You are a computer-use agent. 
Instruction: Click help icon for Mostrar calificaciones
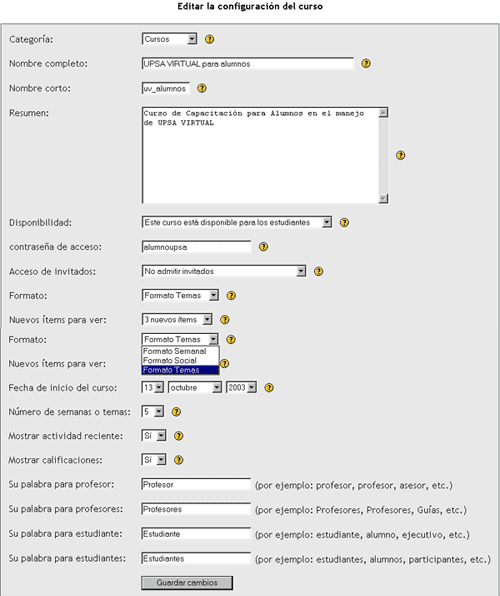178,460
